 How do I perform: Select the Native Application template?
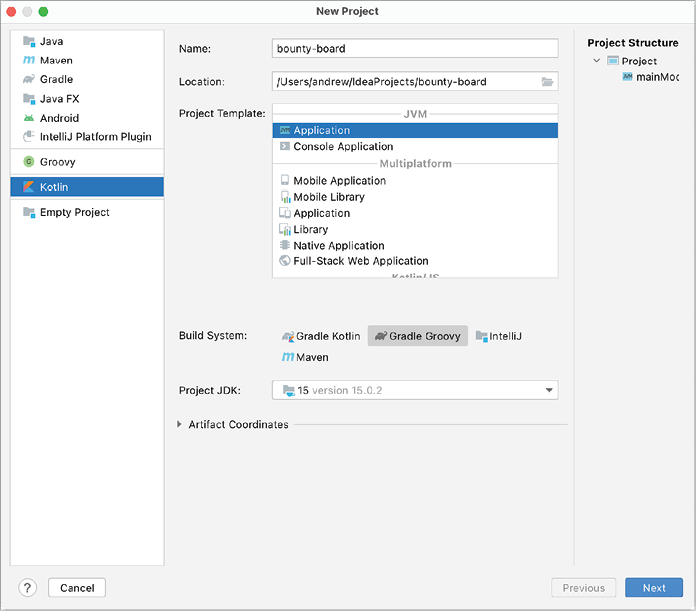tap(338, 246)
